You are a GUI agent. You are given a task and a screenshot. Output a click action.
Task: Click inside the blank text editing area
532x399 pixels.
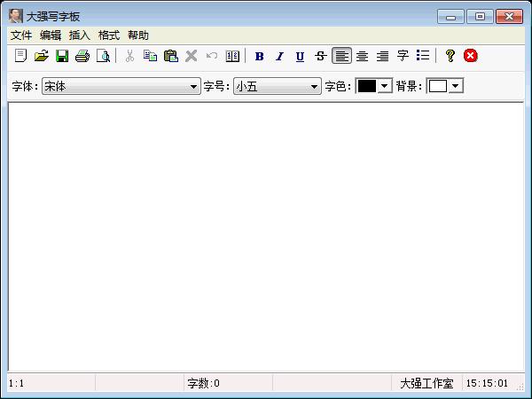(x=266, y=237)
